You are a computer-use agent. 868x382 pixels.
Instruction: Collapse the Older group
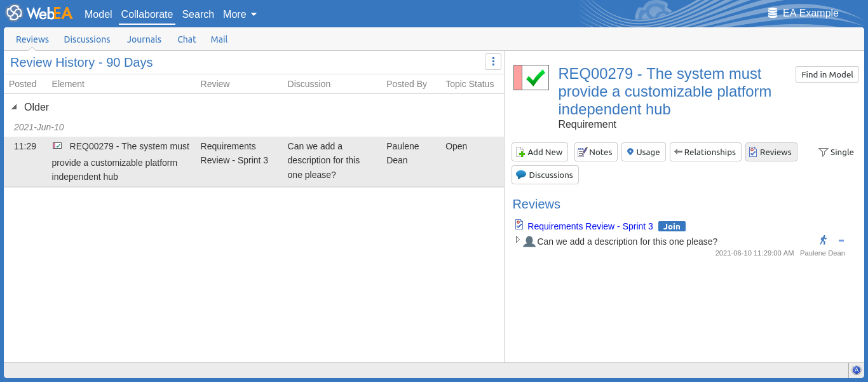15,107
